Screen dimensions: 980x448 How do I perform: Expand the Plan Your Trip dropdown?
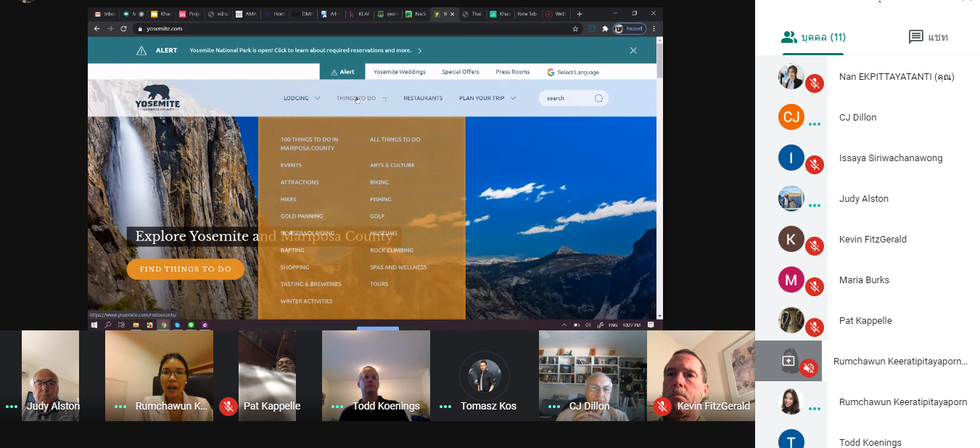pyautogui.click(x=513, y=98)
